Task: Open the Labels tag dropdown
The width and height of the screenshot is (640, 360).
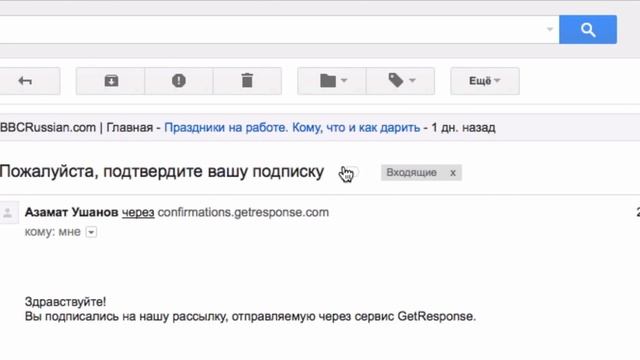Action: click(x=400, y=81)
